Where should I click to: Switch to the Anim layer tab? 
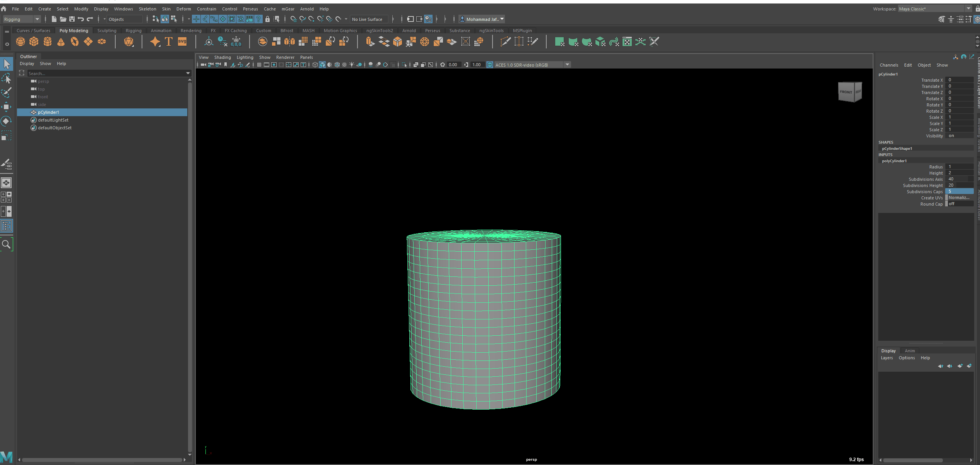pyautogui.click(x=910, y=351)
